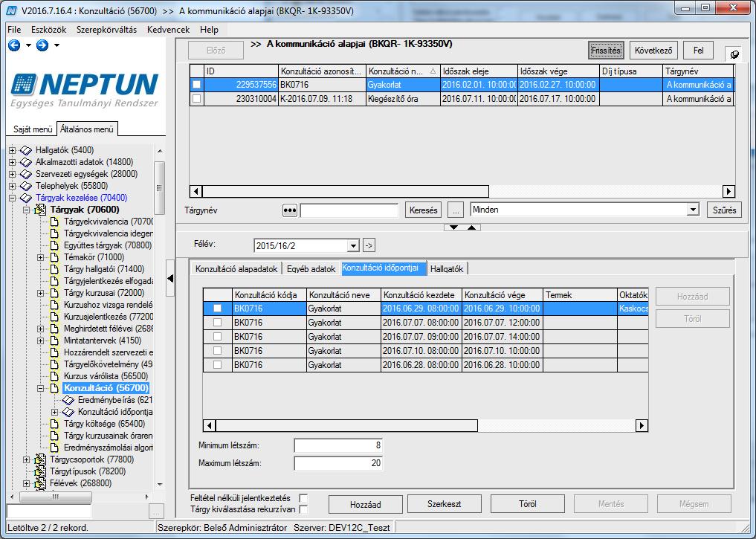Screen dimensions: 756x539
Task: Check the 2016.06.29. 08:00 consultation row box
Action: 218,309
